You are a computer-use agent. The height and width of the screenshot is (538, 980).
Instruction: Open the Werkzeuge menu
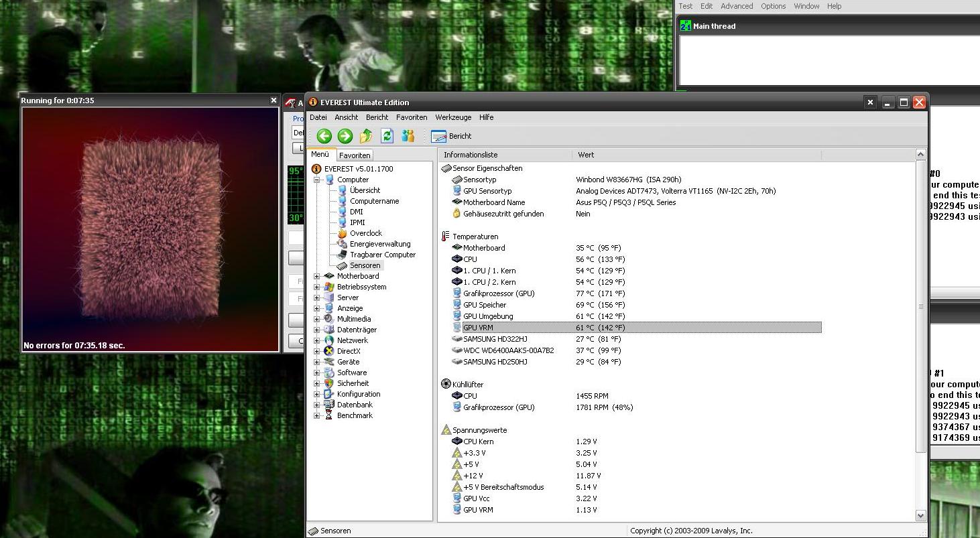coord(453,117)
